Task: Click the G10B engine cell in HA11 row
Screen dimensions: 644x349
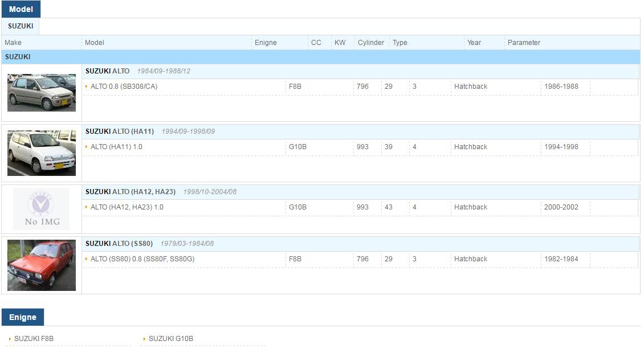Action: (297, 147)
